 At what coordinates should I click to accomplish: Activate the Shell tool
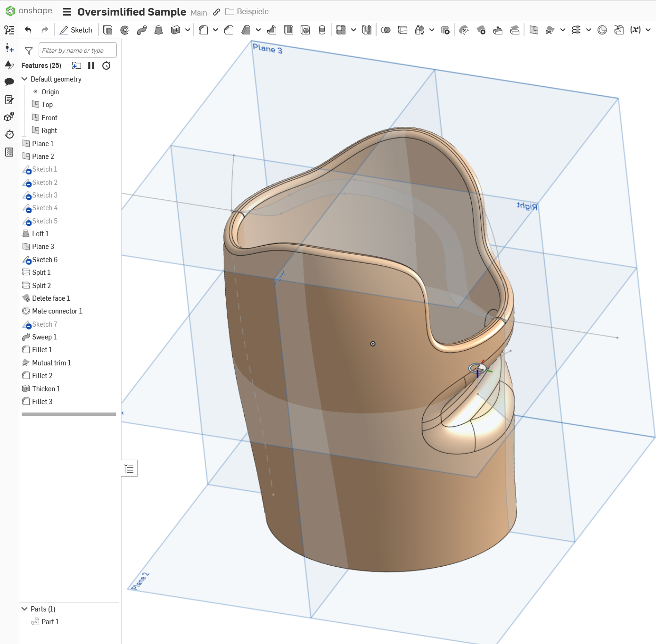pos(288,30)
